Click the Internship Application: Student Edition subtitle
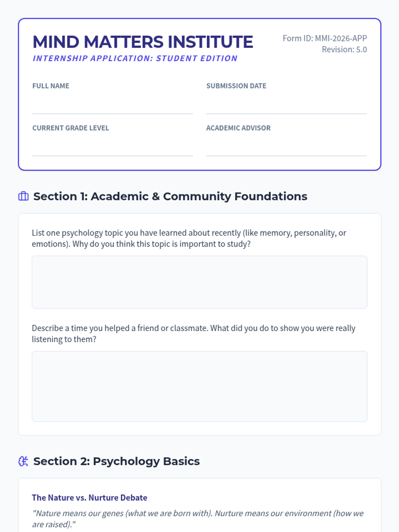This screenshot has width=399, height=532. pyautogui.click(x=135, y=59)
